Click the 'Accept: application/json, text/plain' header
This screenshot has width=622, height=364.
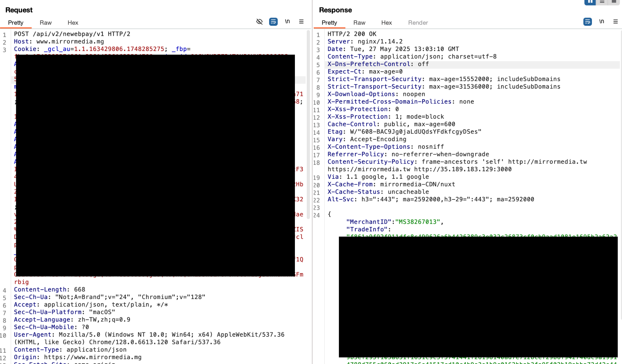(x=91, y=304)
